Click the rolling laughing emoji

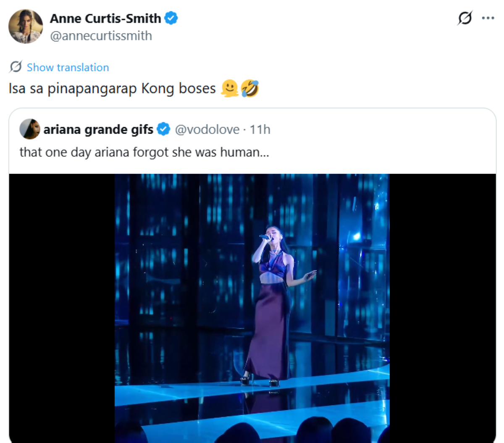click(x=250, y=89)
